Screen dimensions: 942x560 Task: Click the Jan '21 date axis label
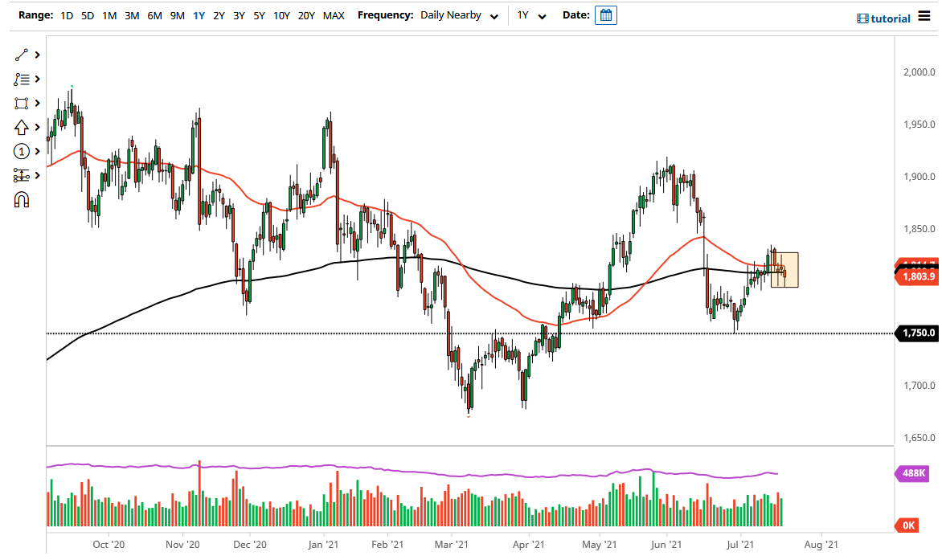323,545
